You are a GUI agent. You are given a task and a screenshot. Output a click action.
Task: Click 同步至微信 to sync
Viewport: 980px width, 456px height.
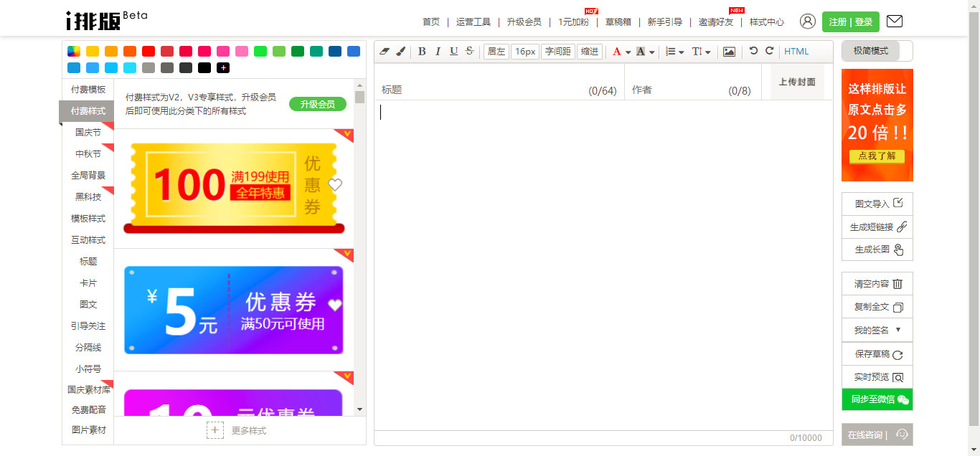click(x=877, y=399)
